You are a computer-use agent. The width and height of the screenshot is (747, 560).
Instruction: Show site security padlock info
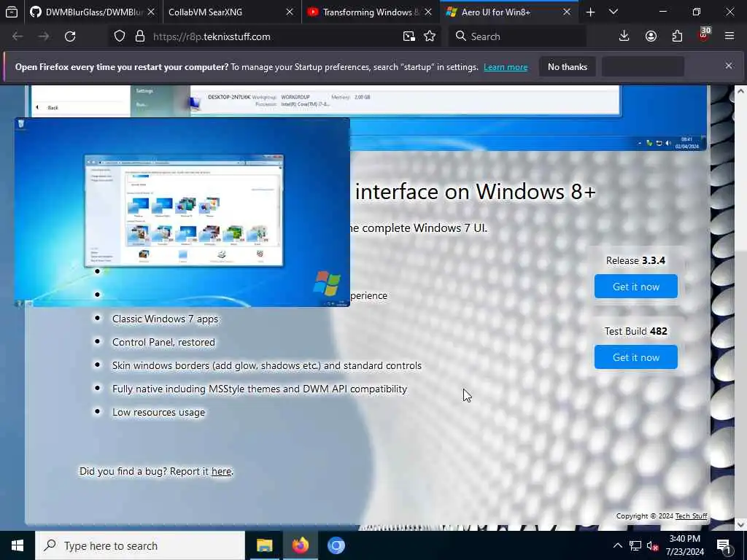[139, 36]
